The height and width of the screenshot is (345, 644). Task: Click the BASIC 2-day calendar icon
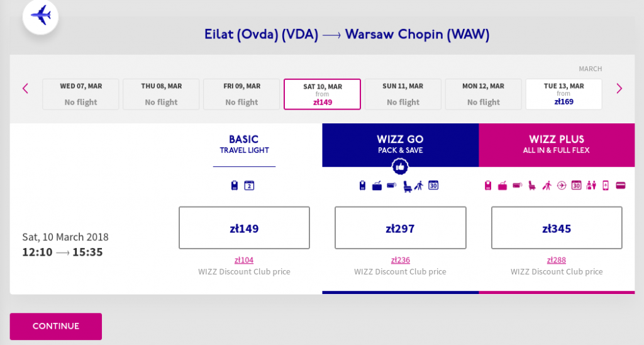click(x=249, y=186)
